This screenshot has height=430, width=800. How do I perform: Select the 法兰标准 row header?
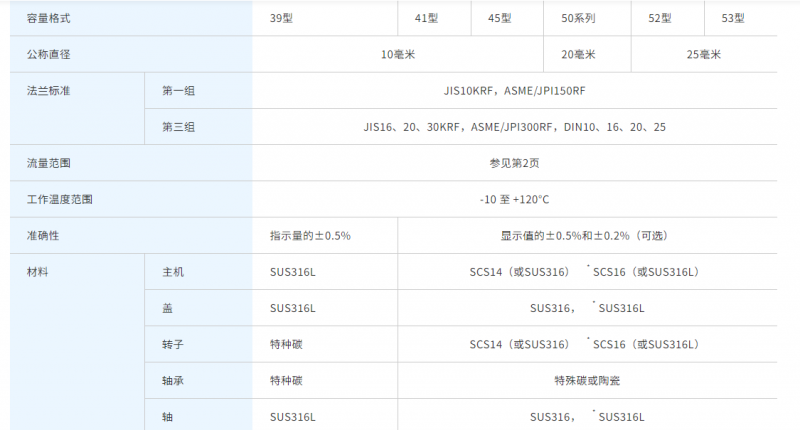click(49, 91)
